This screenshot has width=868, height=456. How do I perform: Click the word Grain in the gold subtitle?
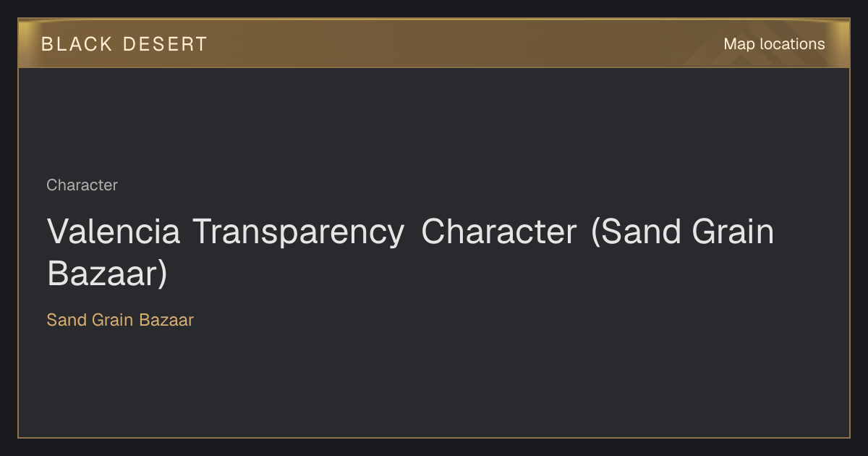click(x=113, y=320)
